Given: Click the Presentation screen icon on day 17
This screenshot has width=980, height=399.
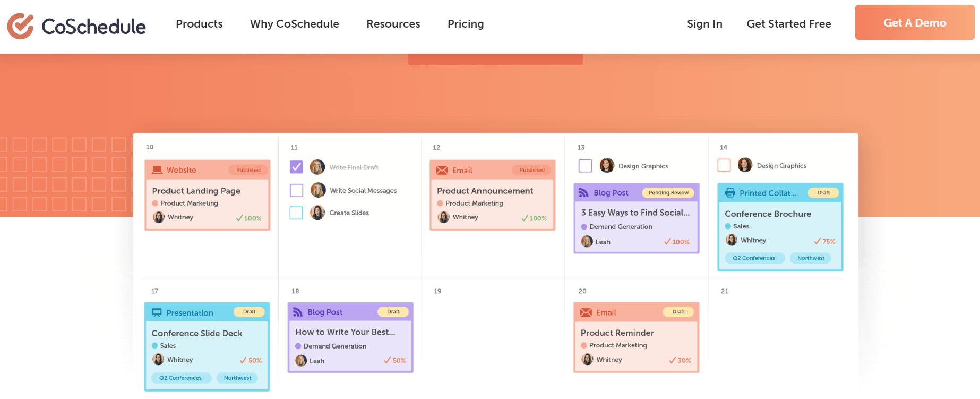Looking at the screenshot, I should click(x=157, y=313).
